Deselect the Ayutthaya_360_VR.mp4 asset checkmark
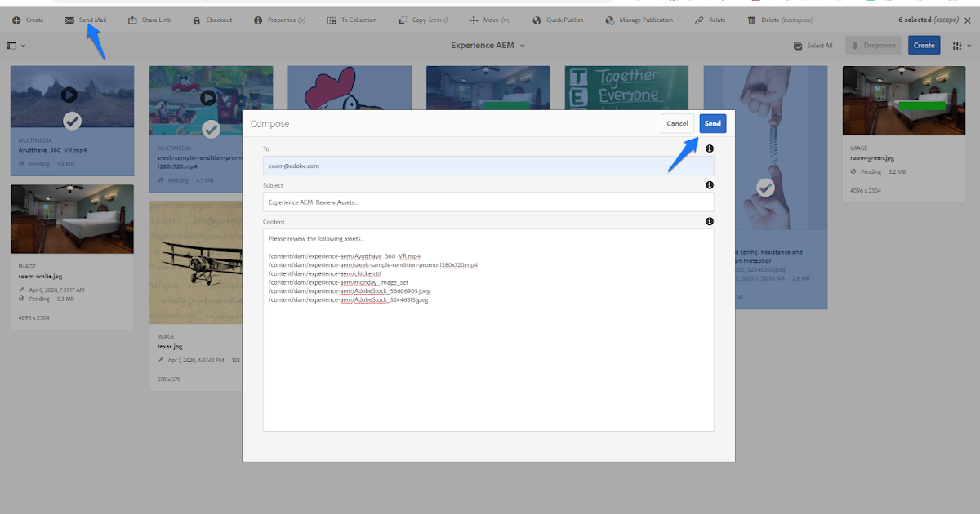The width and height of the screenshot is (980, 514). coord(72,121)
